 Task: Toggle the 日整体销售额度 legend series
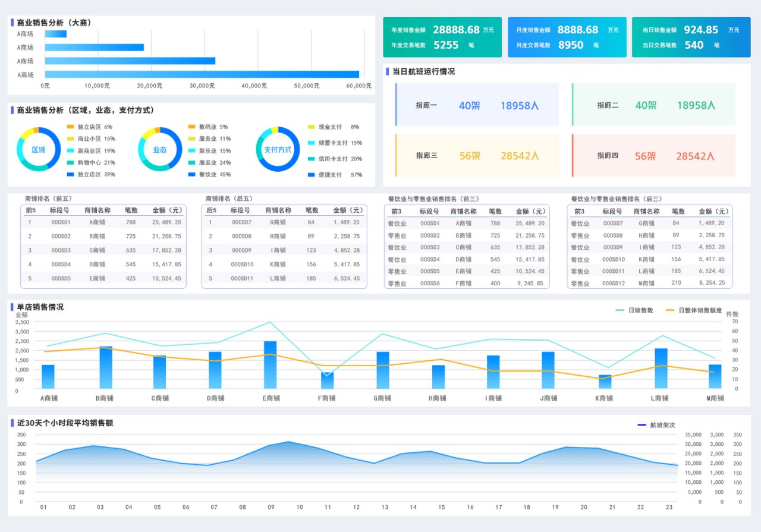pos(693,310)
